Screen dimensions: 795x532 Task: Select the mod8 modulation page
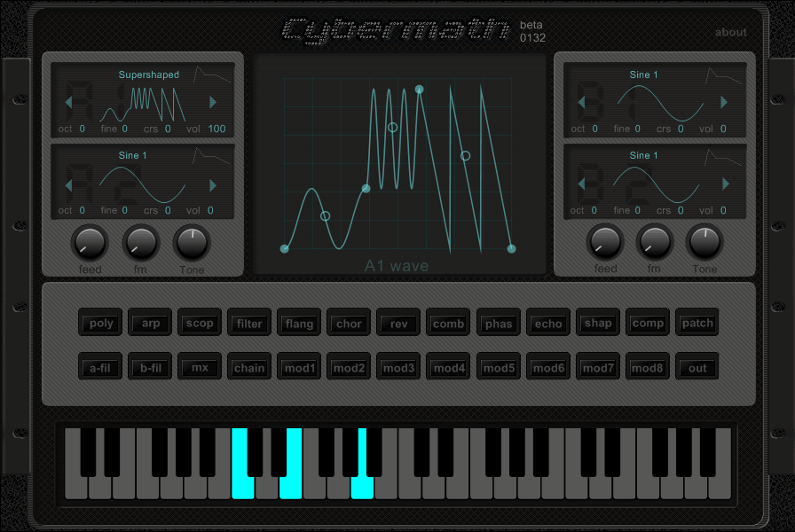click(648, 367)
